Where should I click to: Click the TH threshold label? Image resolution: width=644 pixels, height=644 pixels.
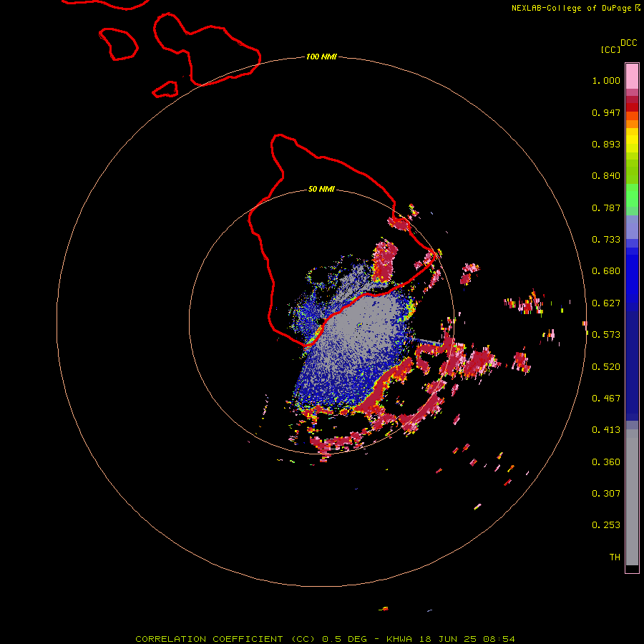tap(615, 557)
